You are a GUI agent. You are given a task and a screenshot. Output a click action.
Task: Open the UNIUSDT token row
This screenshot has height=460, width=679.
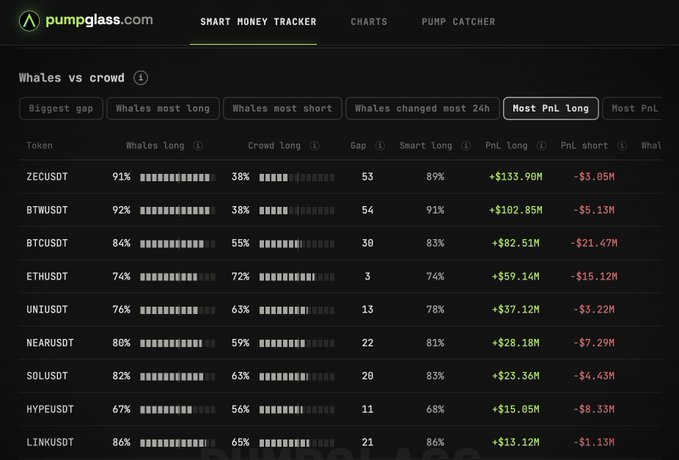(x=340, y=310)
